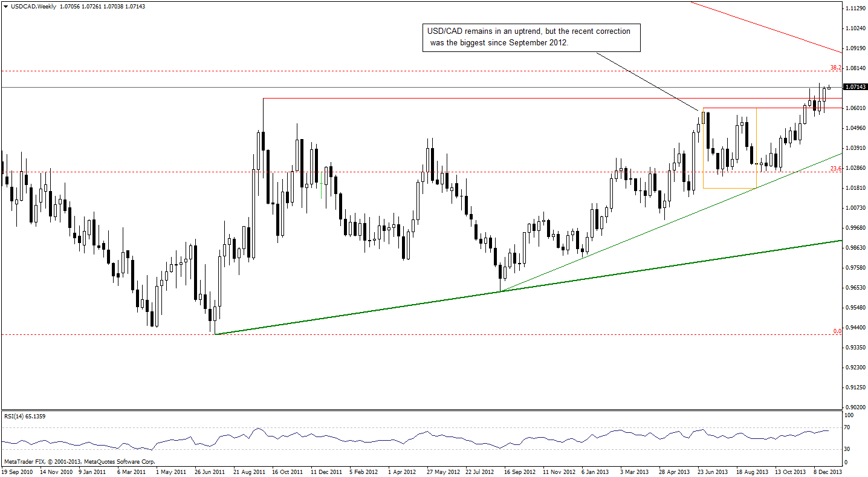Click price axis value 0.96530
Viewport: 868px width, 477px height.
pyautogui.click(x=855, y=288)
